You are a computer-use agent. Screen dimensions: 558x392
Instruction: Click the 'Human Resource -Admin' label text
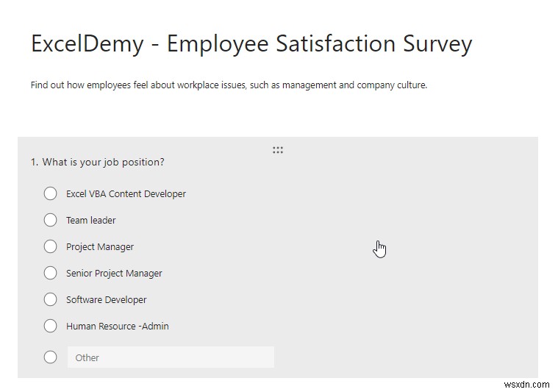[118, 327]
